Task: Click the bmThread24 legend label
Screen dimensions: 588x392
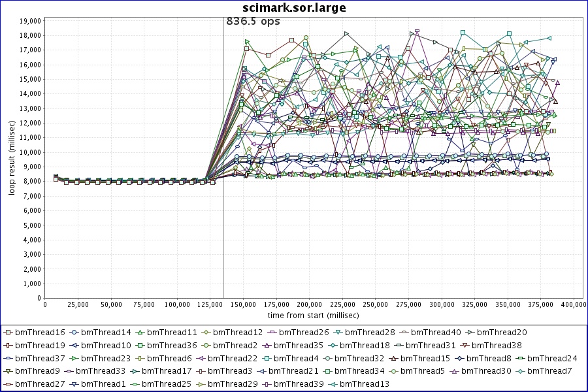Action: pos(552,358)
